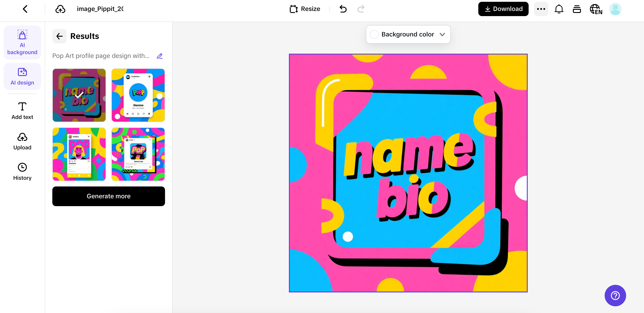
Task: Click the back chevron at top left
Action: pyautogui.click(x=25, y=9)
